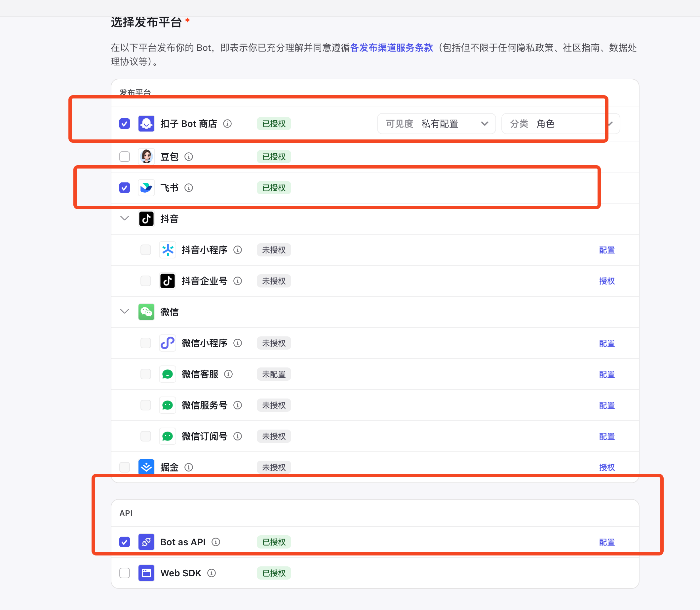Tick the 微信订阅号 checkbox
Viewport: 700px width, 610px height.
146,436
